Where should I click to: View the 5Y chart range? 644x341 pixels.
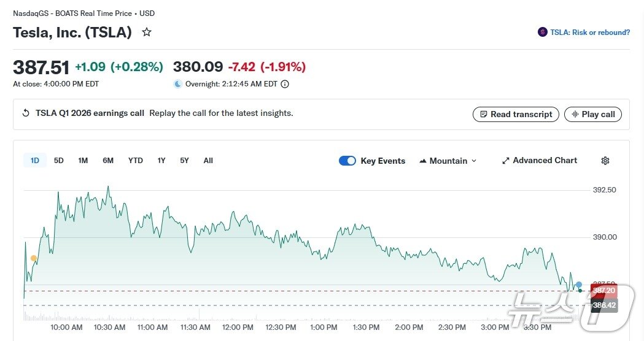184,161
